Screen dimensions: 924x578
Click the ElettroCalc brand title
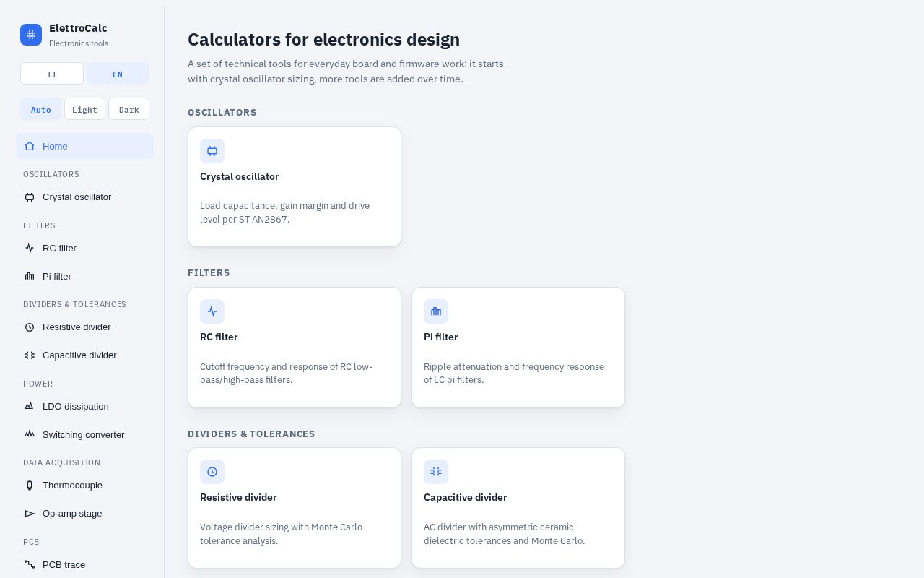(78, 28)
